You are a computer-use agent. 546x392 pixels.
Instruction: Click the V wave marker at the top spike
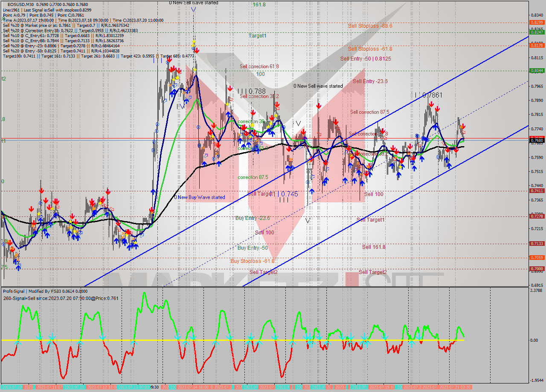pyautogui.click(x=193, y=9)
